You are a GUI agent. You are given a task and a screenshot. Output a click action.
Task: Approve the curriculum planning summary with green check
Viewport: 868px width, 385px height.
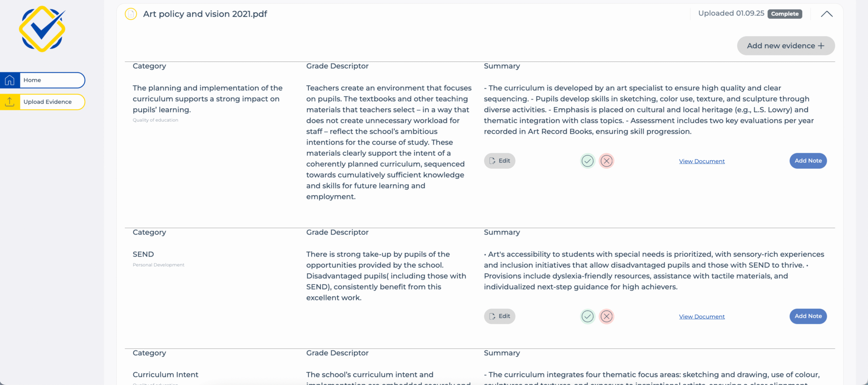click(587, 161)
